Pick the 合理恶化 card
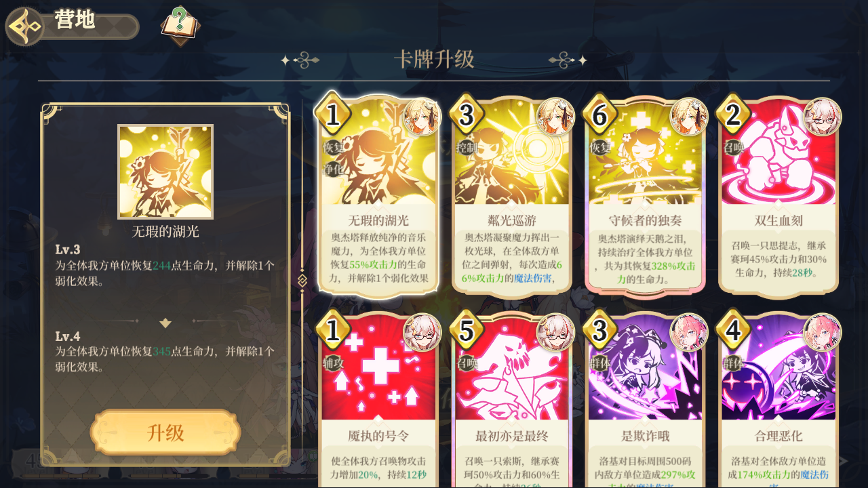 778,400
